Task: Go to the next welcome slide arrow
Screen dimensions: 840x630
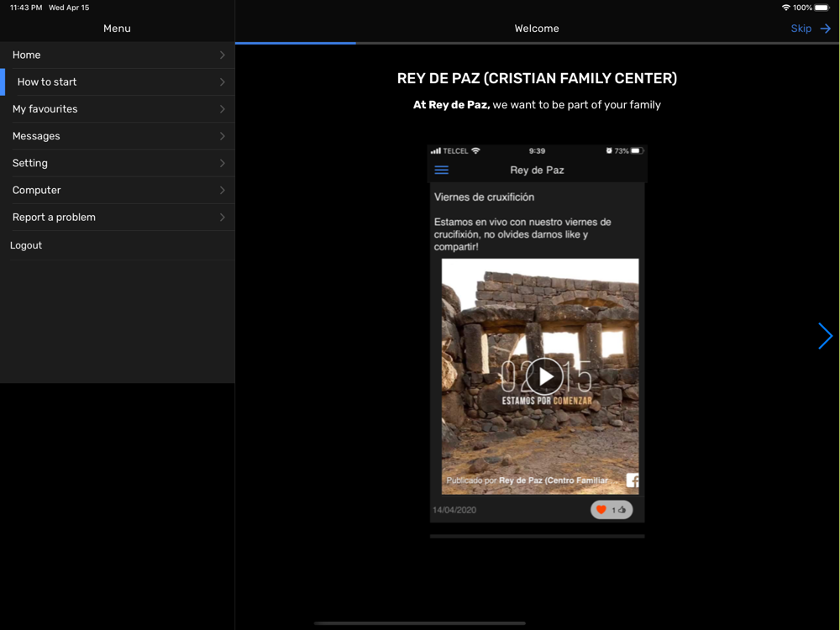Action: pos(825,336)
